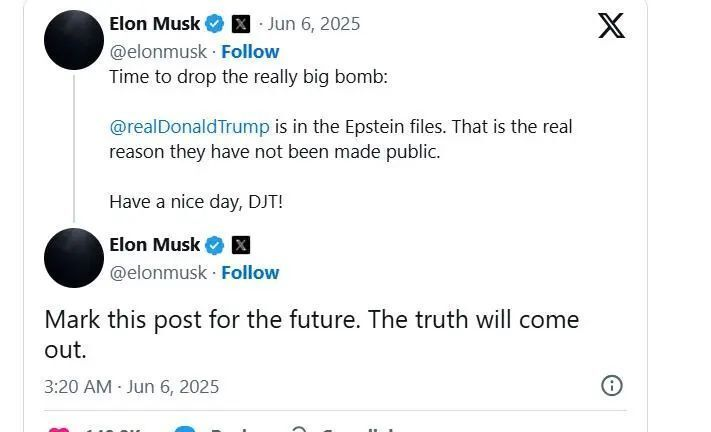
Task: Click the lower tweet's "Elon Musk" display name
Action: (x=154, y=245)
